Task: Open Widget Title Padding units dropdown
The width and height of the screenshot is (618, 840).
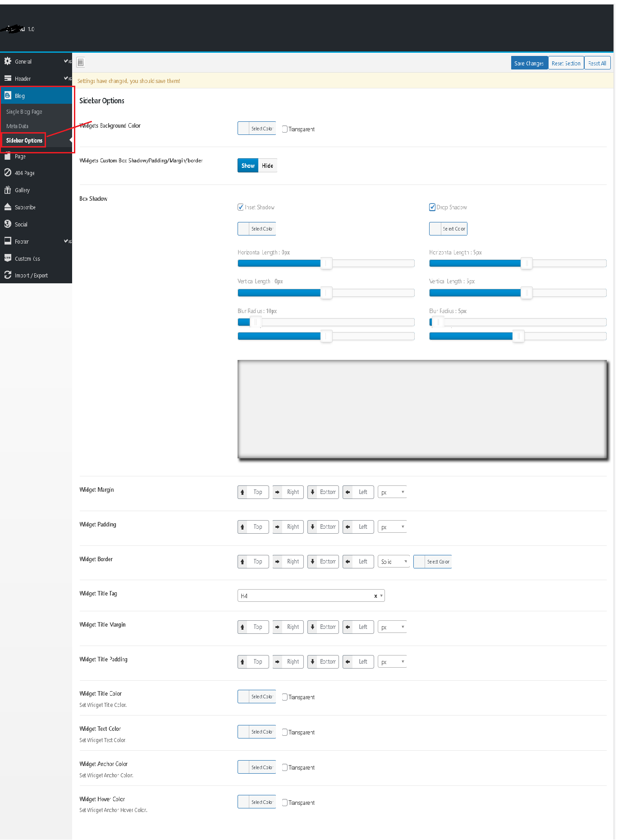Action: 392,662
